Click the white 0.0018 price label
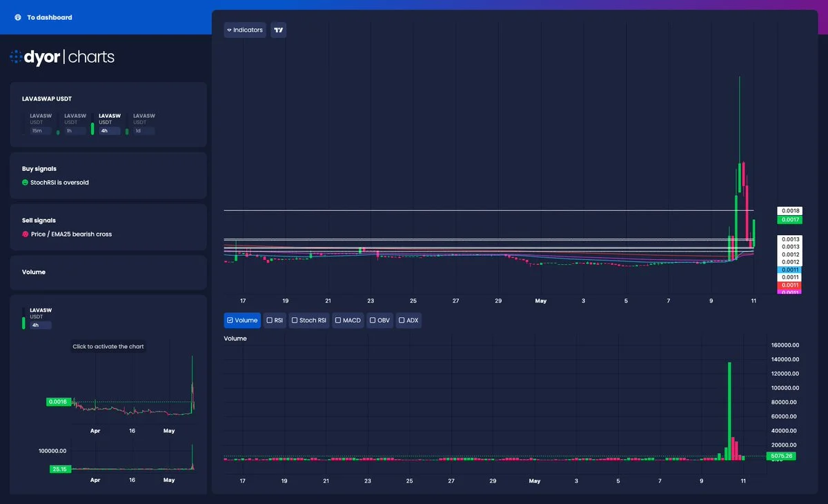The image size is (828, 504). 790,211
